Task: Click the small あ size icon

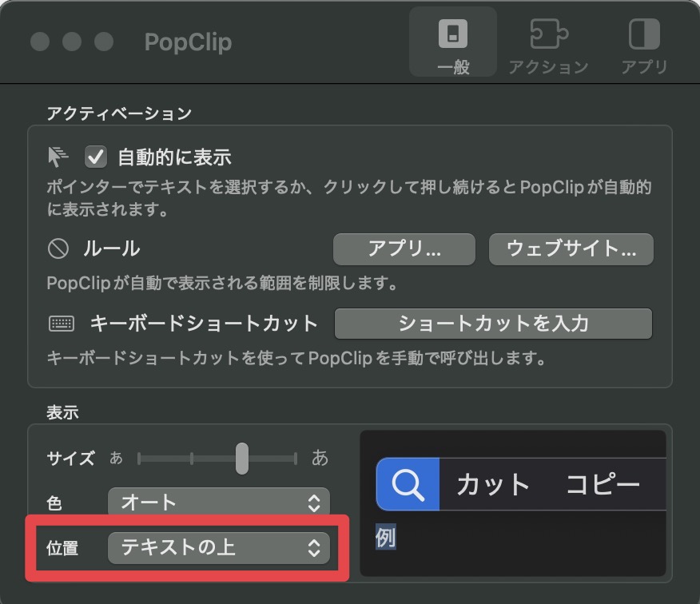Action: (x=116, y=459)
